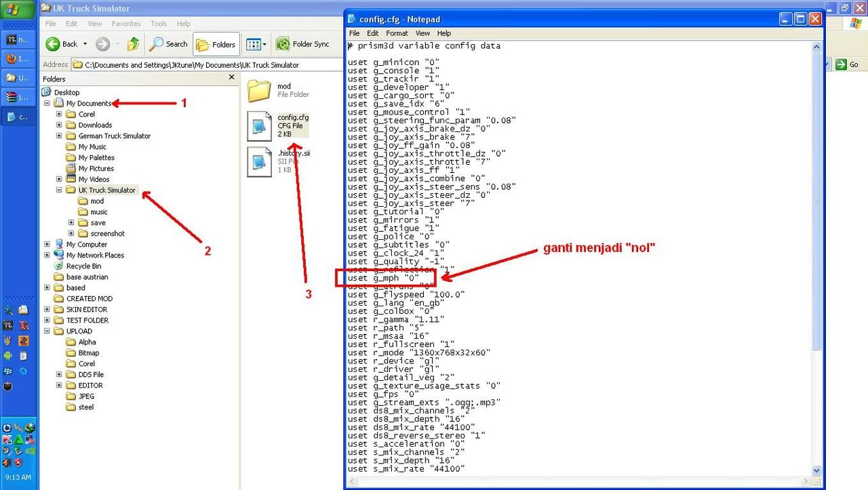
Task: Click the Go button beside address bar
Action: click(848, 64)
